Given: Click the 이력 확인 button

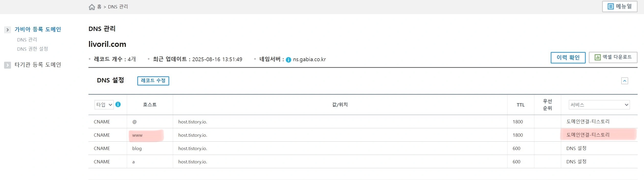Looking at the screenshot, I should point(568,57).
